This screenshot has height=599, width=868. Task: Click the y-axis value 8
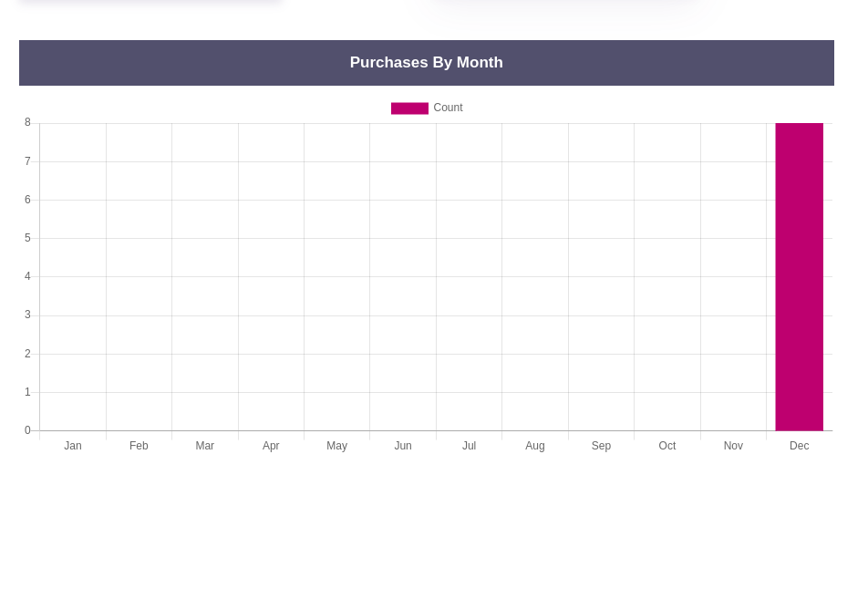coord(27,122)
